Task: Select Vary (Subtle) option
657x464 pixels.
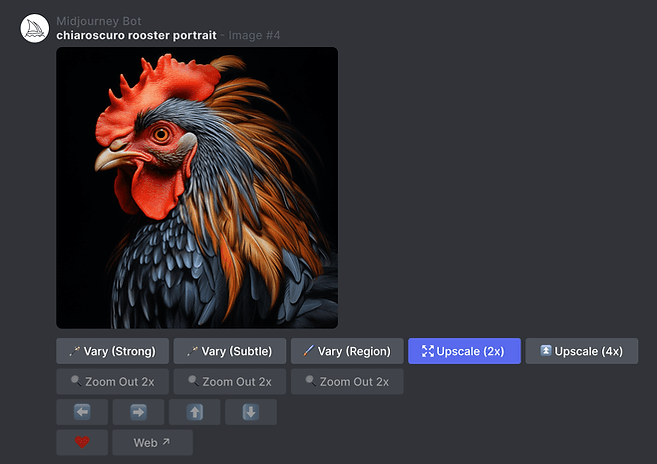Action: (230, 351)
